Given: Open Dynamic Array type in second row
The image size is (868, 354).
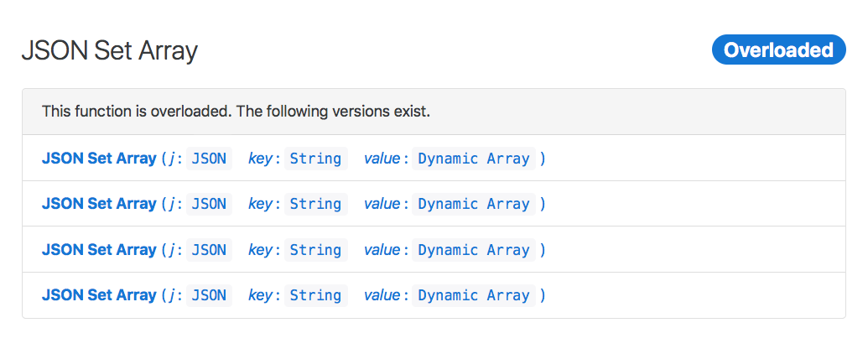Looking at the screenshot, I should [474, 204].
